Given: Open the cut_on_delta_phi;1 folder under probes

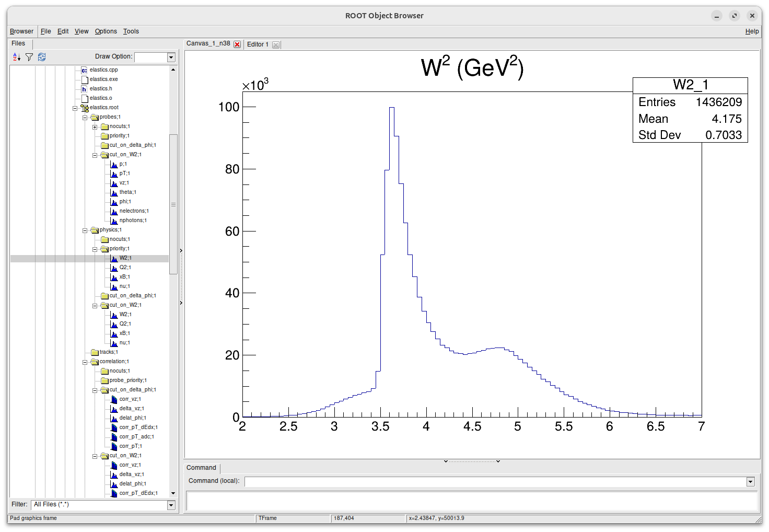Looking at the screenshot, I should point(104,145).
